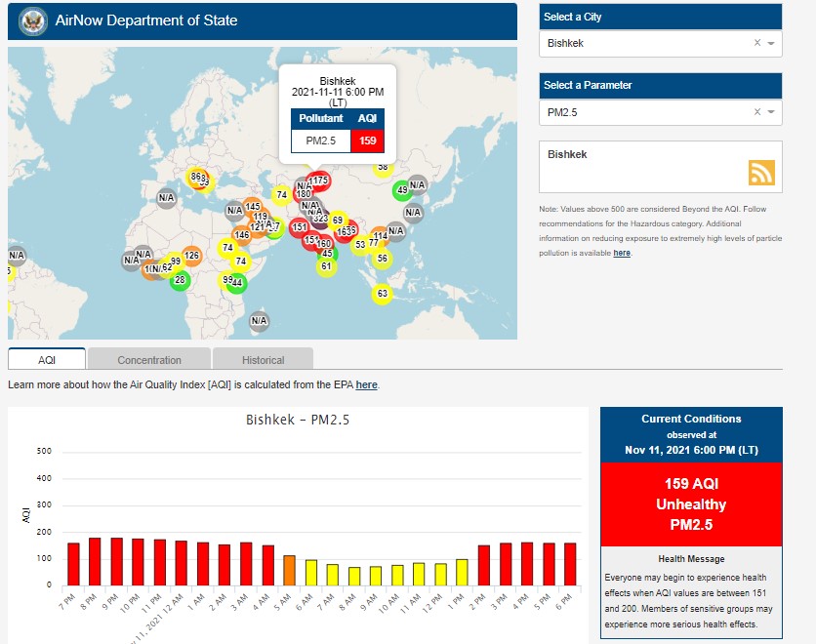The width and height of the screenshot is (816, 644).
Task: Click the orange 5 AM chart bar
Action: (x=289, y=570)
